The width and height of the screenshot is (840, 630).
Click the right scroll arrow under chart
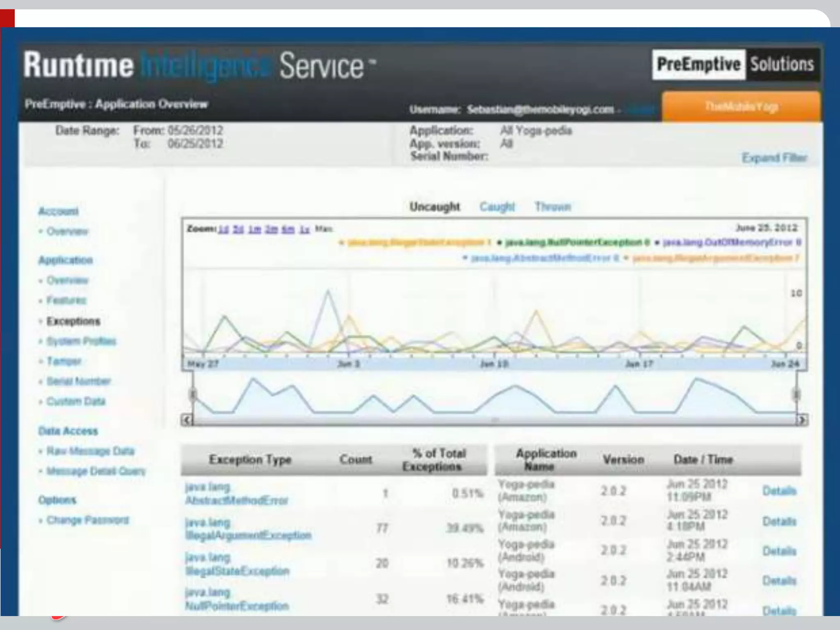pos(802,420)
